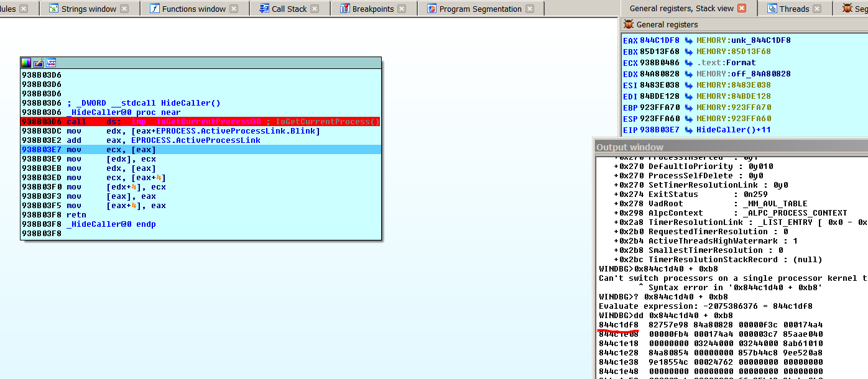Viewport: 868px width, 379px height.
Task: Switch to the Threads tab
Action: coord(794,9)
